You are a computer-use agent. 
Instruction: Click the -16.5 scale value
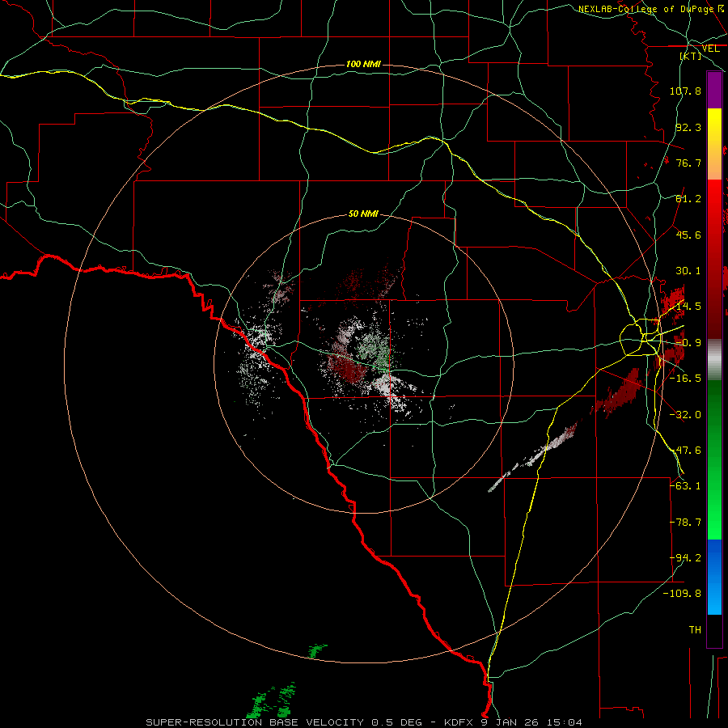click(685, 379)
